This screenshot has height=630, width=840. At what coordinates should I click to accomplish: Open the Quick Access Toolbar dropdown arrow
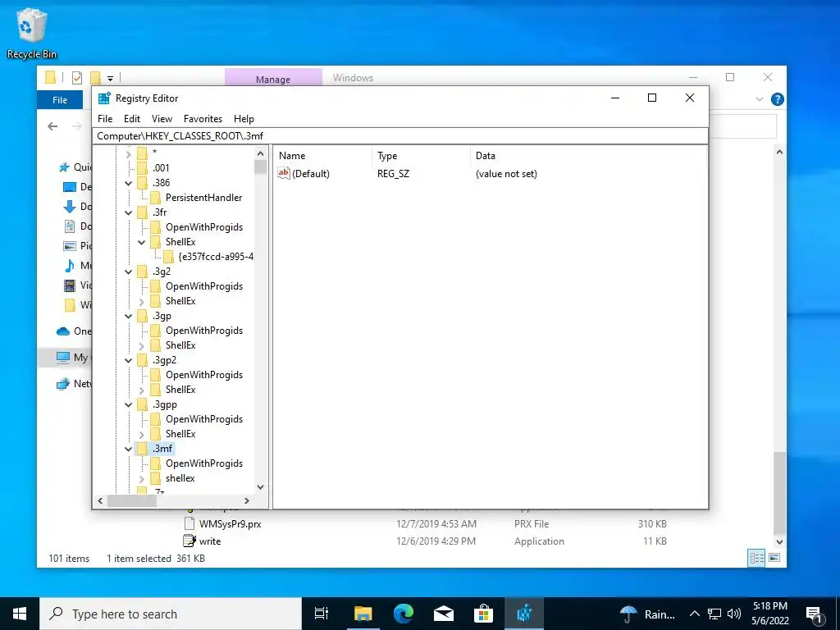click(x=111, y=79)
